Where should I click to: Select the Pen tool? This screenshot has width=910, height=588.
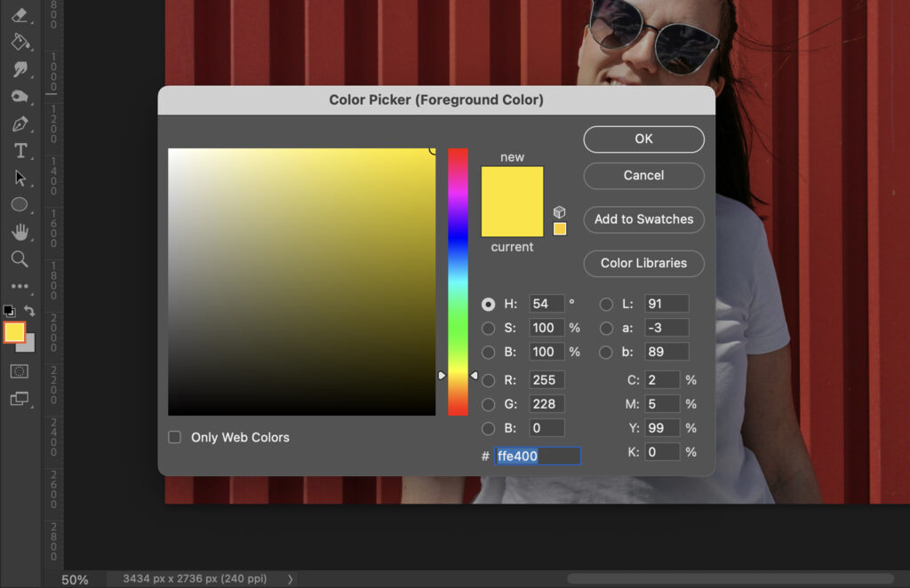pos(20,123)
